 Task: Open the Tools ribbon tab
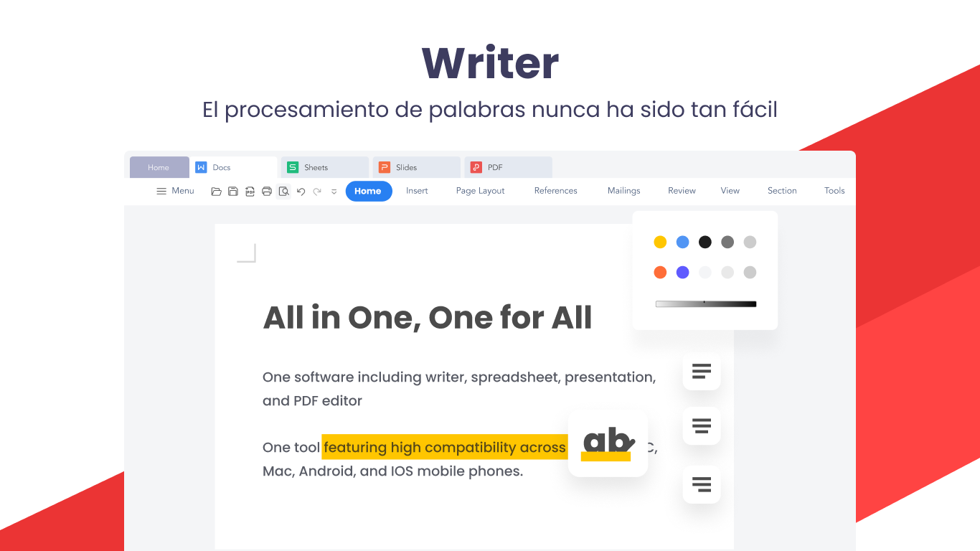(x=834, y=191)
